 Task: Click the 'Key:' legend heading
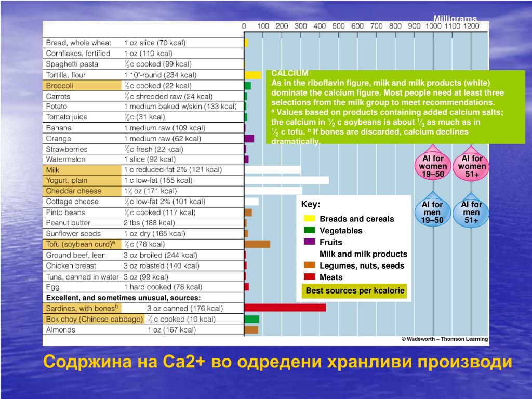point(311,204)
